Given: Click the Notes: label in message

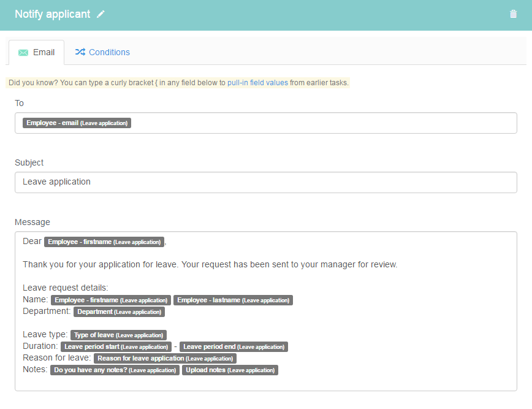Looking at the screenshot, I should click(x=35, y=369).
